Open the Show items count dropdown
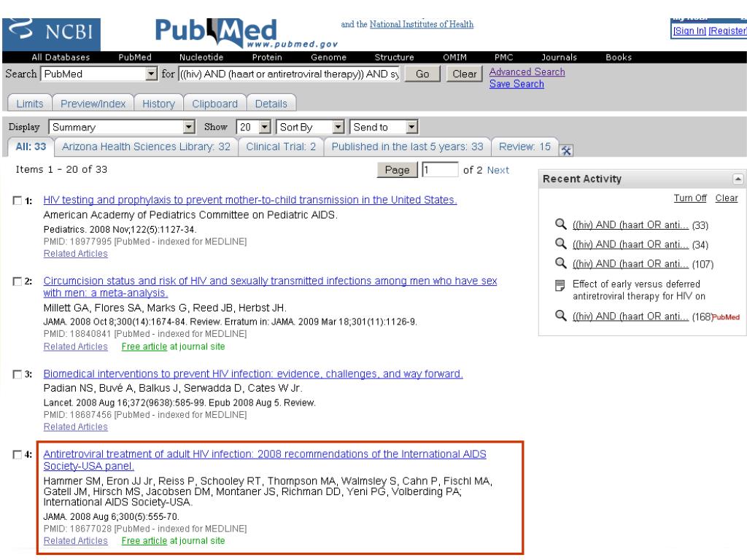Image resolution: width=747 pixels, height=560 pixels. 254,127
